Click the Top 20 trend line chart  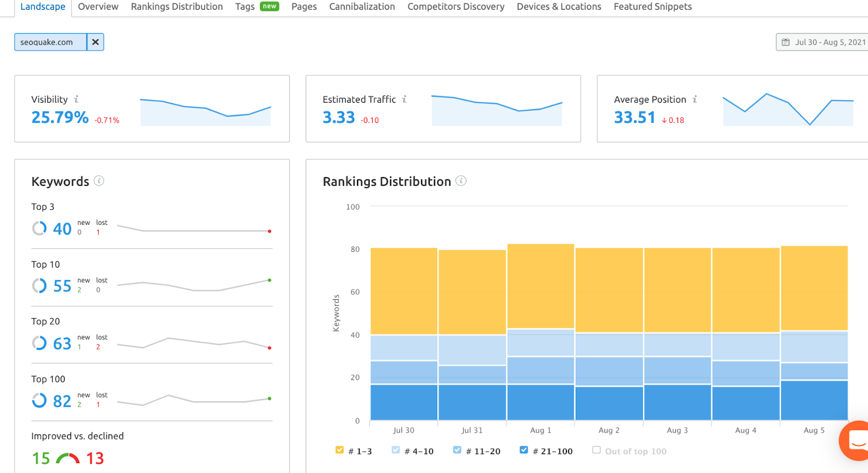[x=194, y=343]
